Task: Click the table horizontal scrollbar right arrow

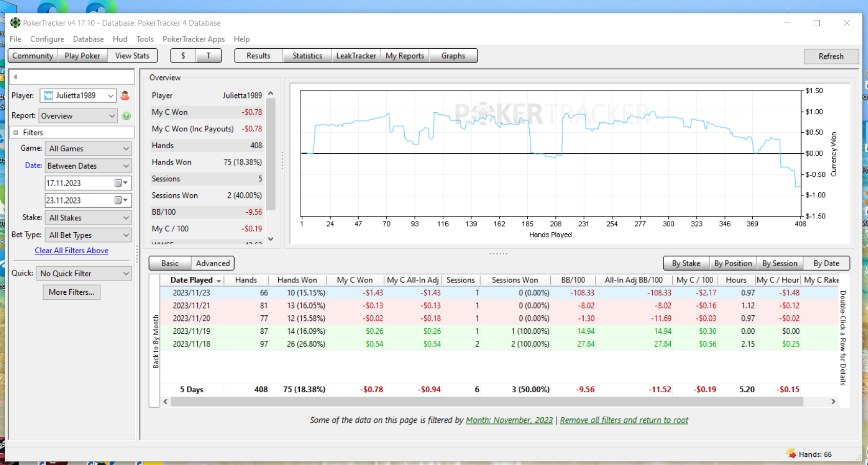Action: point(833,402)
